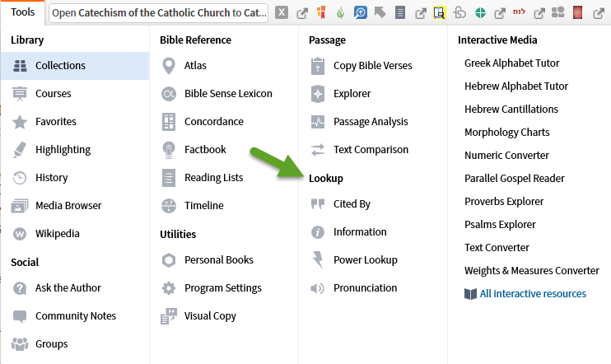The width and height of the screenshot is (611, 364).
Task: Click the Personal Books hexagon icon
Action: [169, 260]
